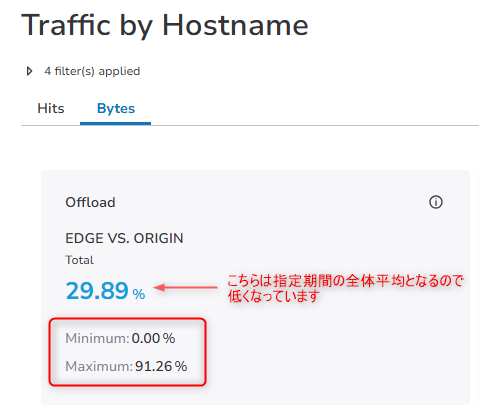
Task: Open the "4 filter(s) applied" summary
Action: 92,71
